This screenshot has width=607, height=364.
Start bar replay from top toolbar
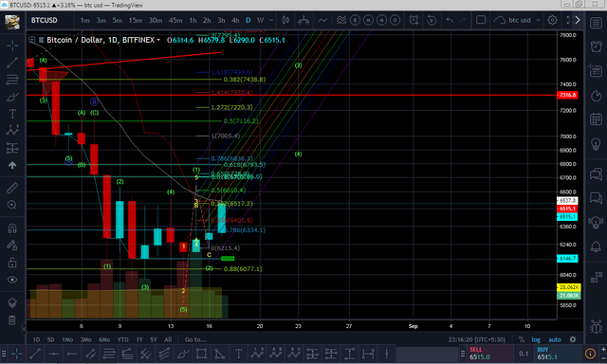click(432, 20)
